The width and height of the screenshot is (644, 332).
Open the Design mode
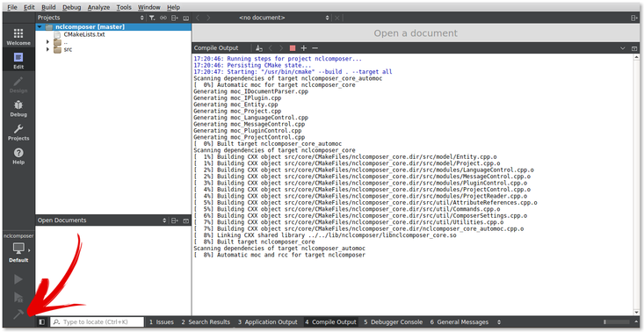pyautogui.click(x=18, y=84)
